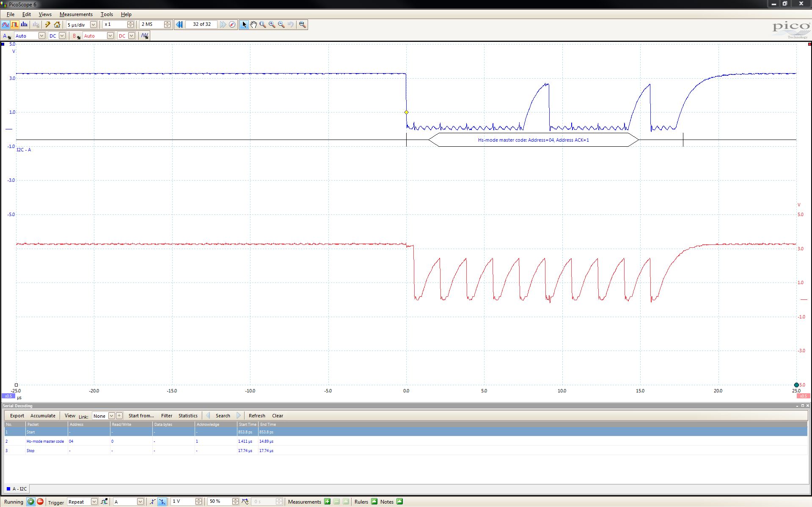Select the Zoom In tool

(272, 25)
